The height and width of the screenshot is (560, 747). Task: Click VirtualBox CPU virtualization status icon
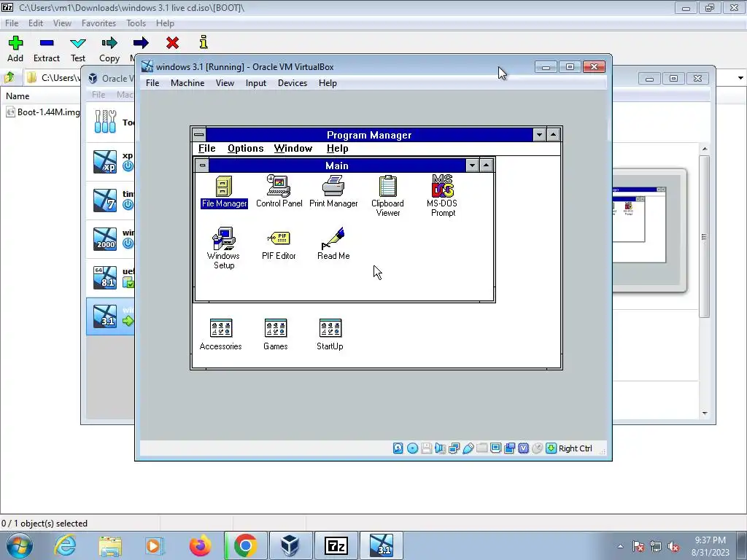tap(523, 448)
